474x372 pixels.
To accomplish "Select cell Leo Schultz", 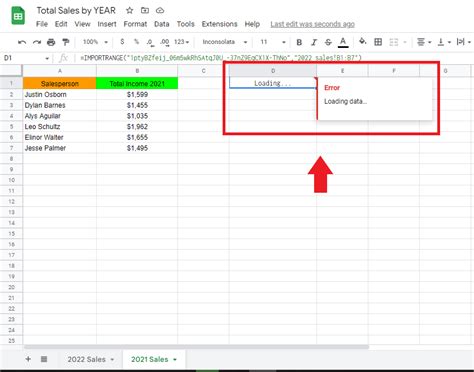I will pos(60,126).
